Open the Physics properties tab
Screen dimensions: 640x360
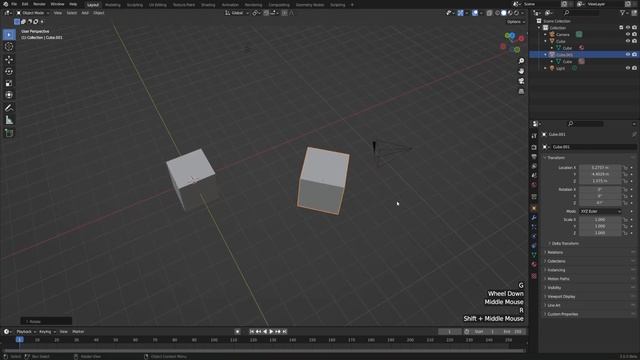pyautogui.click(x=534, y=236)
